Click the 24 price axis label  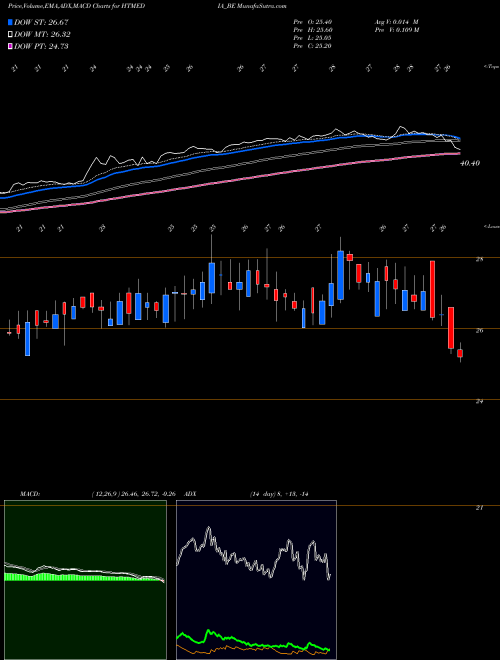pos(479,402)
